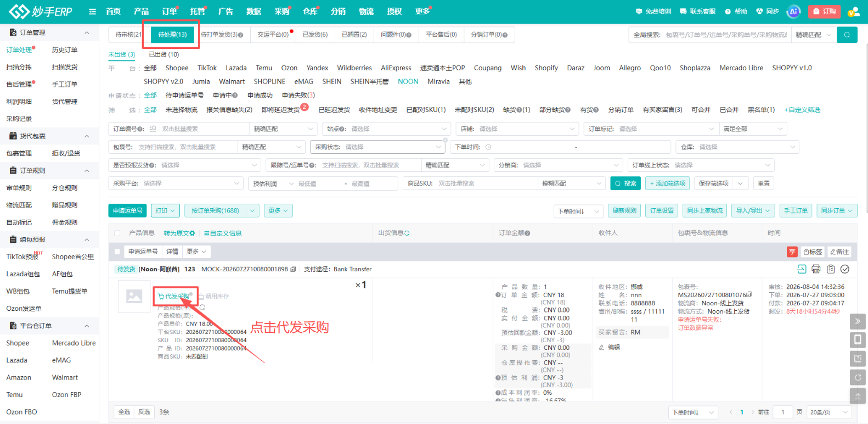Click the 全局搜索 input field
868x424 pixels.
(726, 35)
